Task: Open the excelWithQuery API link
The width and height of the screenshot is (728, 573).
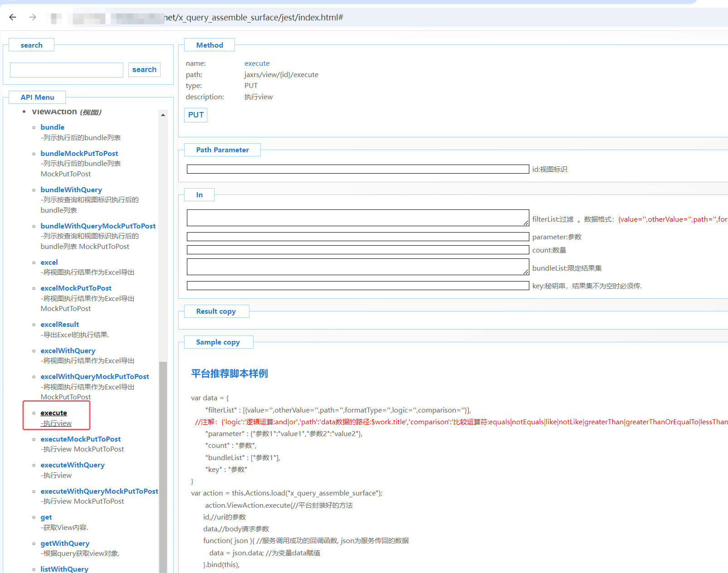Action: 68,351
